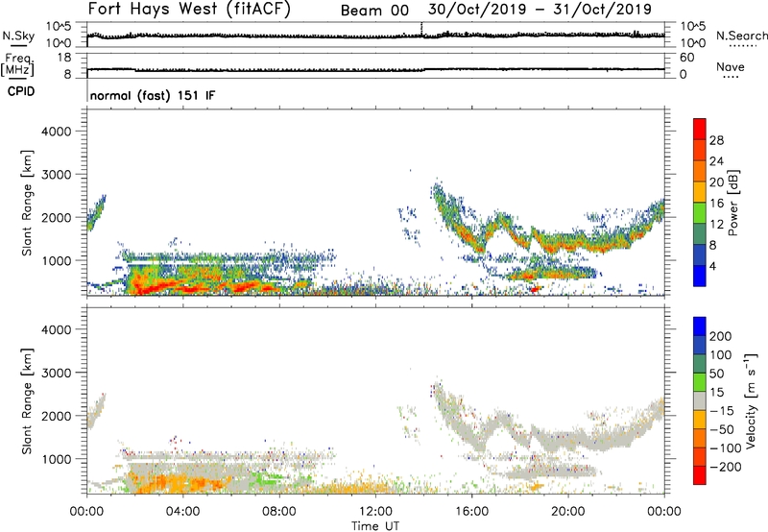Click the 'Nave' legend label

731,66
